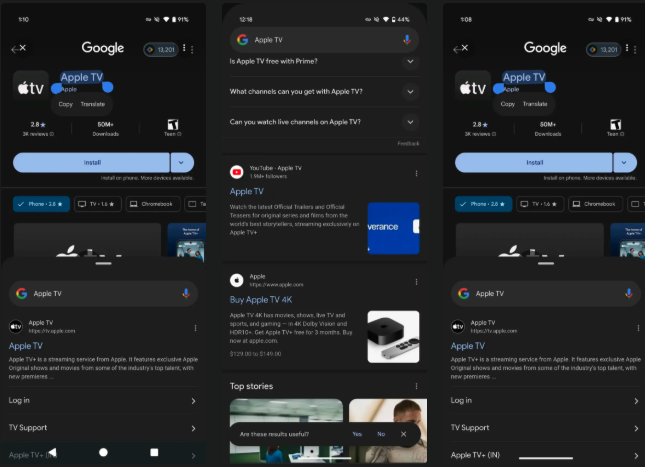Tap Android recents square on left screen
Image resolution: width=645 pixels, height=467 pixels.
154,452
